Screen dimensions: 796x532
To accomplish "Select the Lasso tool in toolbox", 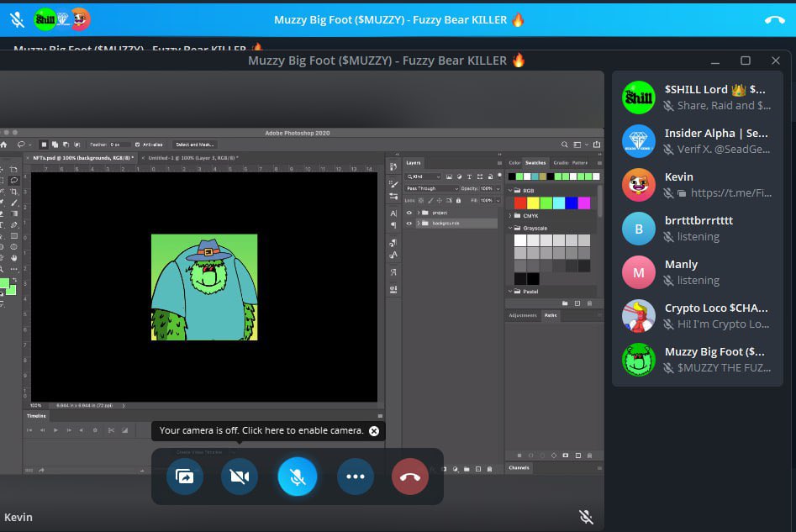I will point(13,180).
